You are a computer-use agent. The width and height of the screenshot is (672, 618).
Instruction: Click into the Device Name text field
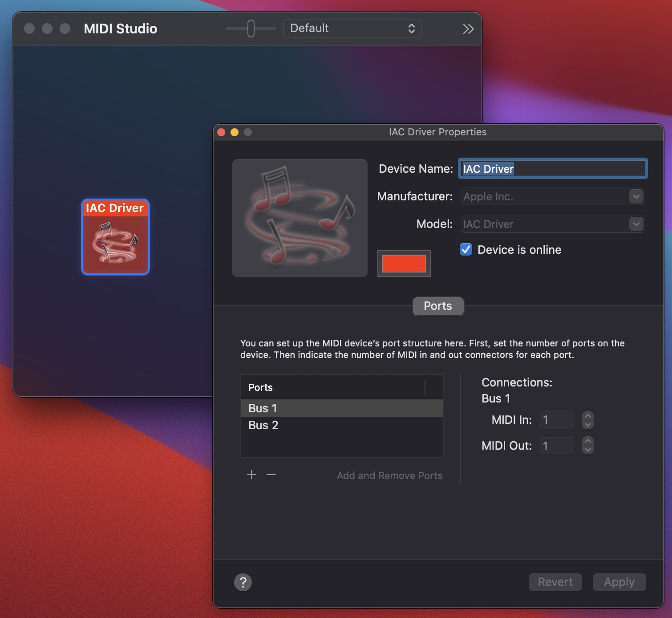553,169
